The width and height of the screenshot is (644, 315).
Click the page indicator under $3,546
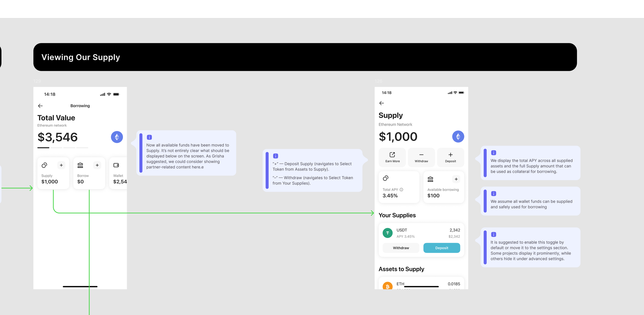[63, 148]
